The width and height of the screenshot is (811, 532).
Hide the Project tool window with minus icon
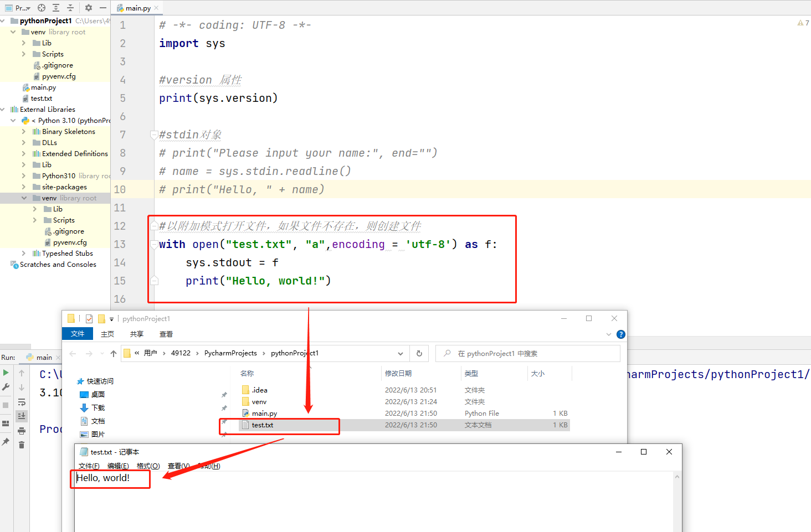point(103,8)
